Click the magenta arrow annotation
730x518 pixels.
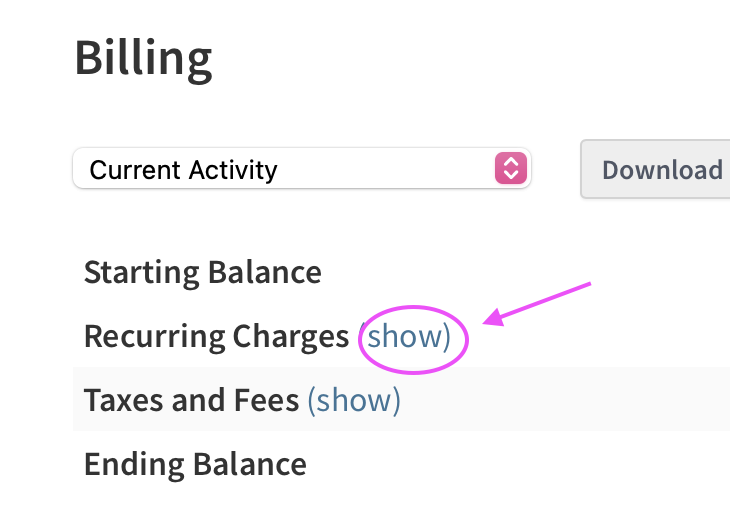pos(540,302)
